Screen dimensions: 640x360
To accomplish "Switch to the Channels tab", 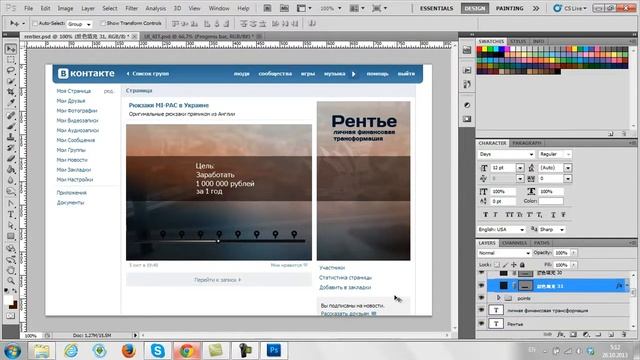I will point(514,243).
